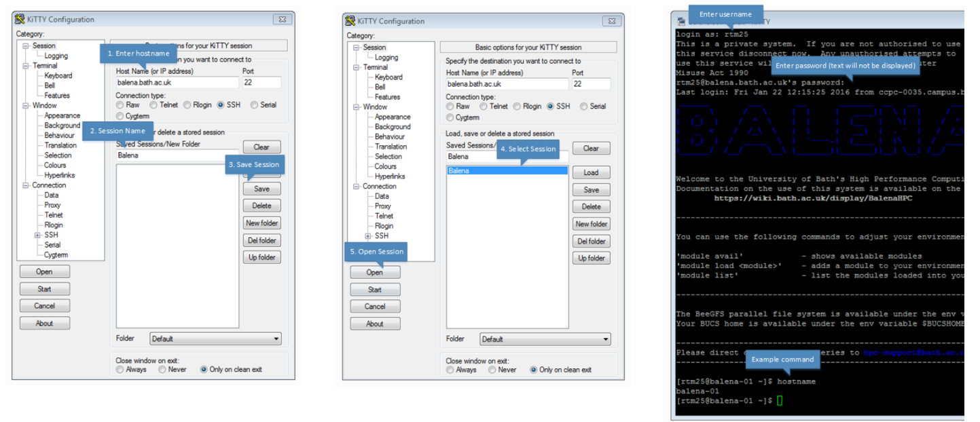Open Translation category in middle window
This screenshot has width=980, height=422.
[391, 147]
